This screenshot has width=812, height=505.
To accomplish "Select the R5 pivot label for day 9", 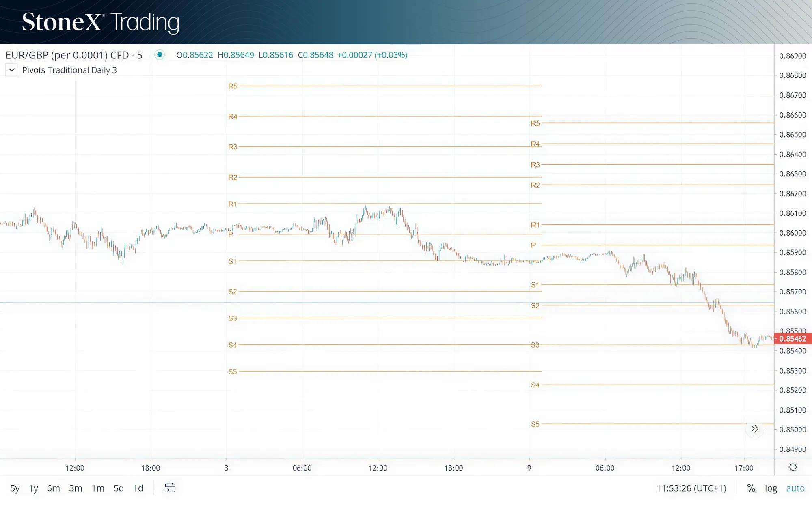I will click(x=536, y=123).
